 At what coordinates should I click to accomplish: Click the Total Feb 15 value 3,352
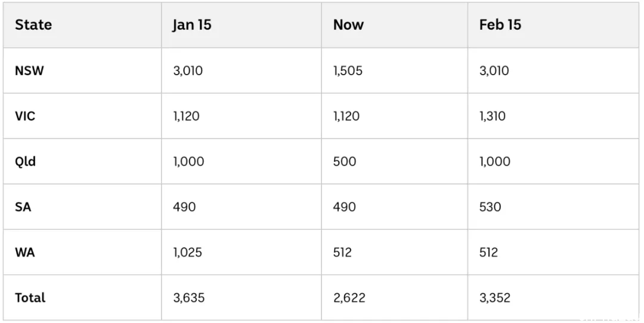[x=495, y=297]
